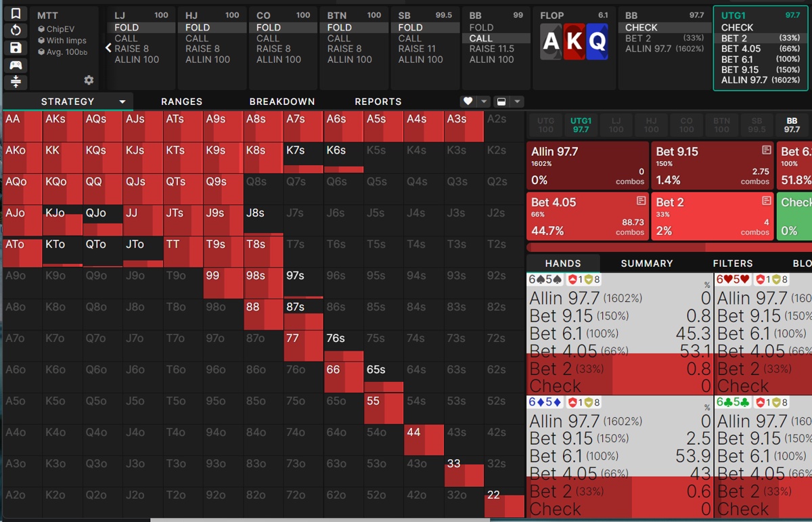
Task: Open dropdown arrow beside heart icon
Action: (484, 102)
